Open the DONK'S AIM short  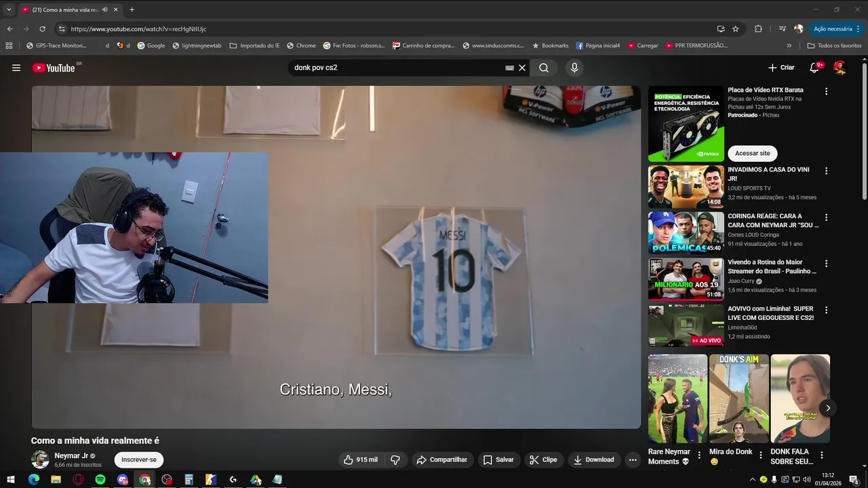tap(739, 399)
